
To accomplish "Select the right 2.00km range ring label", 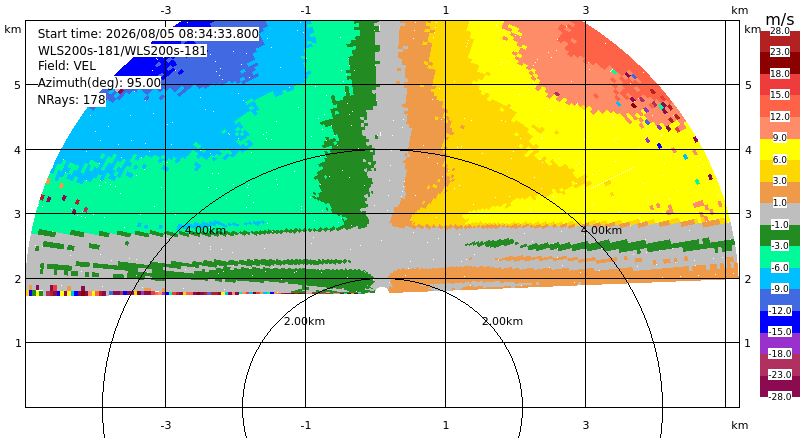I will (x=503, y=321).
